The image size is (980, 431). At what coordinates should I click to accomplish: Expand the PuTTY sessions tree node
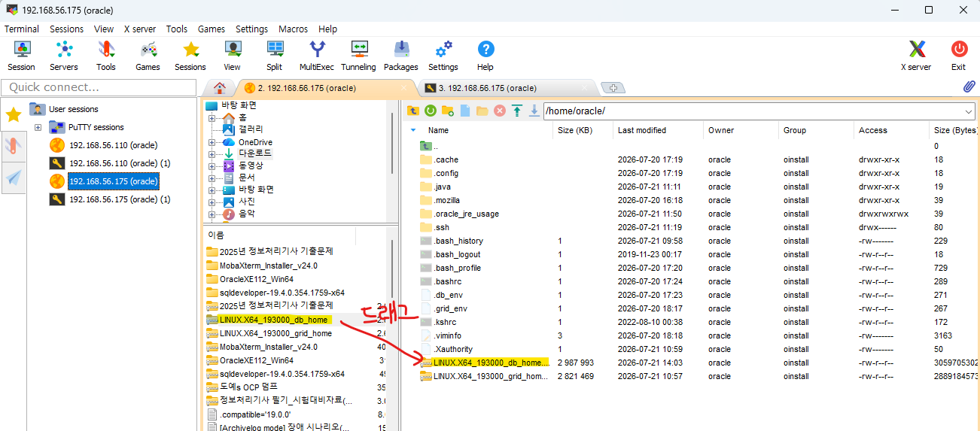point(38,127)
